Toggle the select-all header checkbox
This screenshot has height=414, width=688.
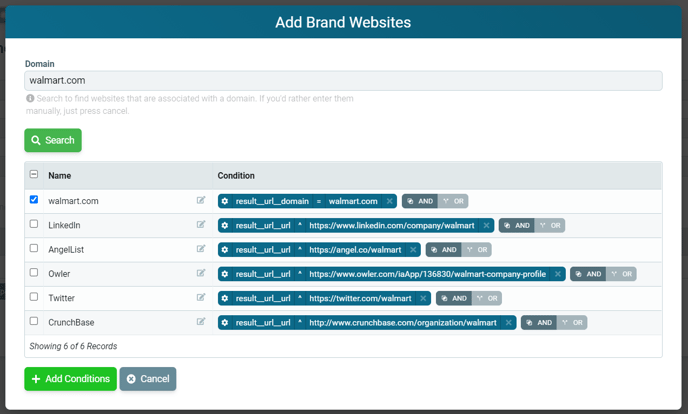point(34,174)
